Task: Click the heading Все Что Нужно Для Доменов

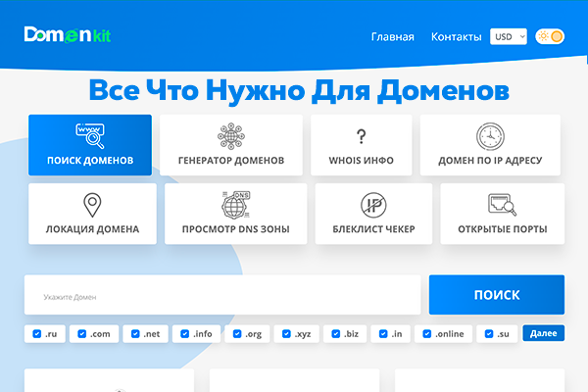Action: pos(299,90)
